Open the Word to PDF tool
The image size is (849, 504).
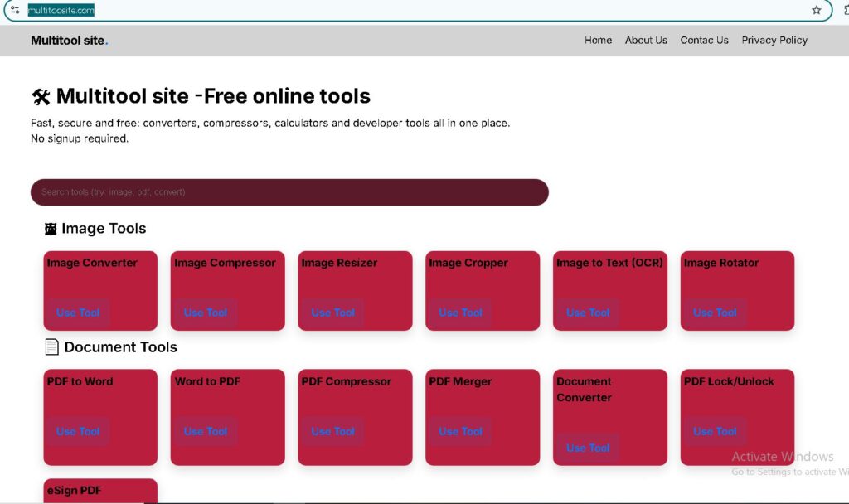point(205,431)
